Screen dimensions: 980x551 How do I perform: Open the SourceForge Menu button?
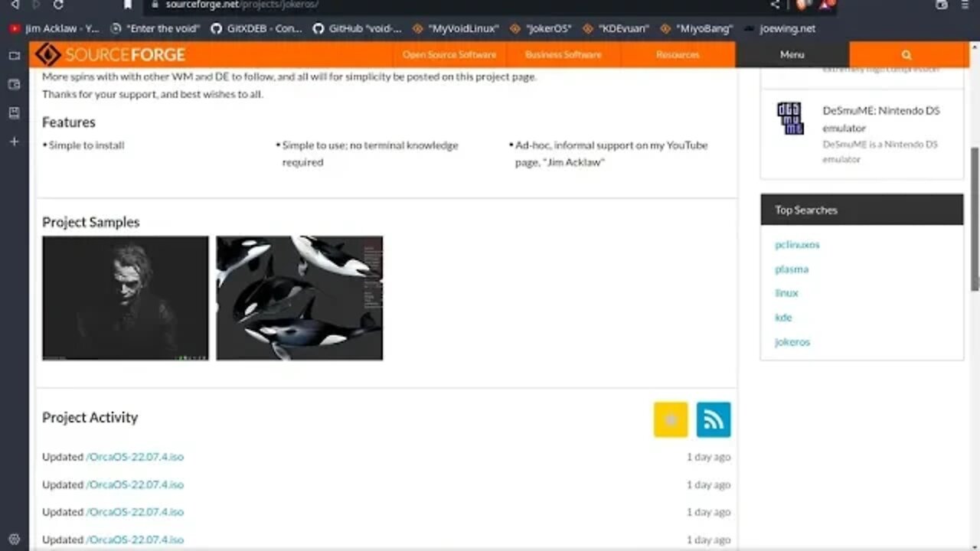click(x=792, y=54)
